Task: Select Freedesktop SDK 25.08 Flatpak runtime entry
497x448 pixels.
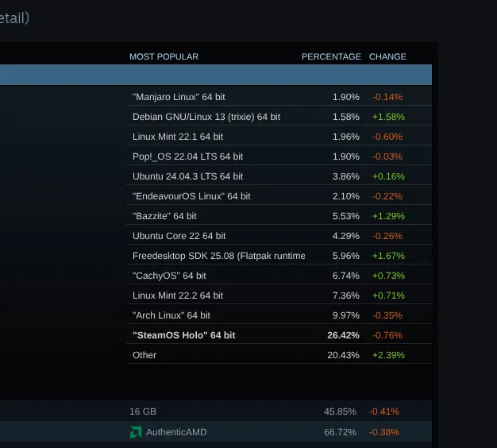Action: coord(218,256)
